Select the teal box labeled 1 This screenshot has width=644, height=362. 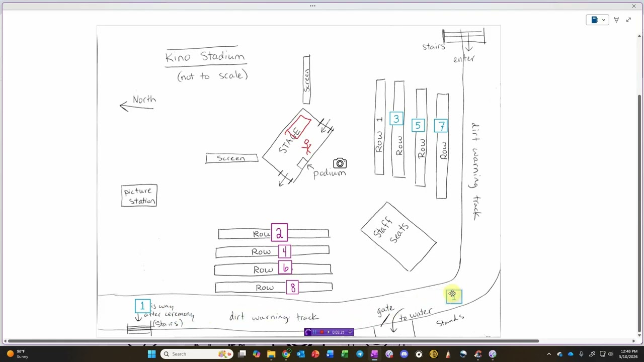click(x=142, y=306)
